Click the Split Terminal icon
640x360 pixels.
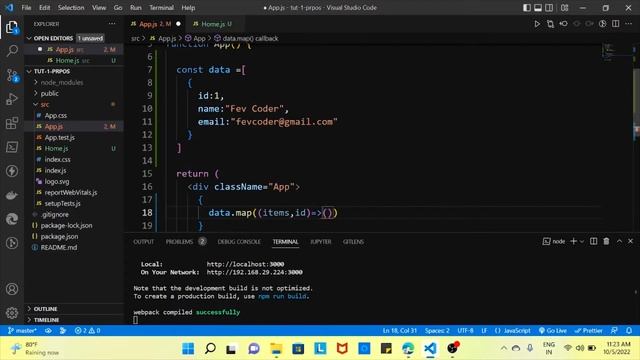[x=593, y=241]
